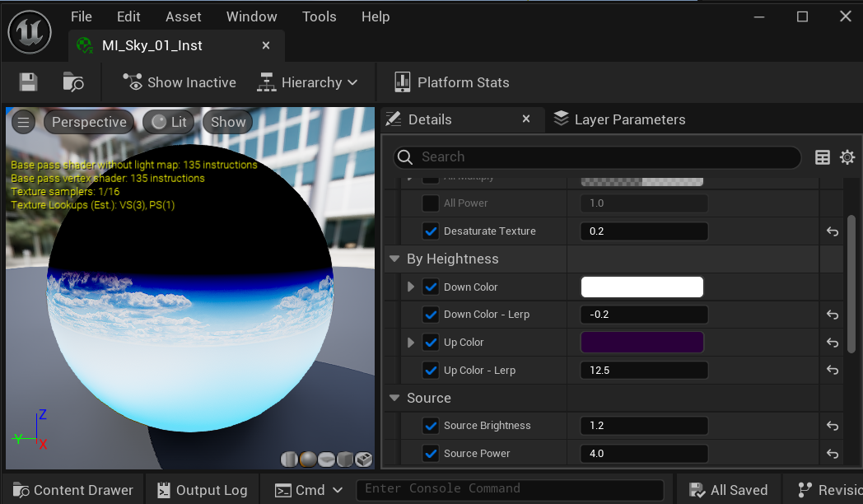
Task: Disable Source Power override
Action: pos(431,454)
